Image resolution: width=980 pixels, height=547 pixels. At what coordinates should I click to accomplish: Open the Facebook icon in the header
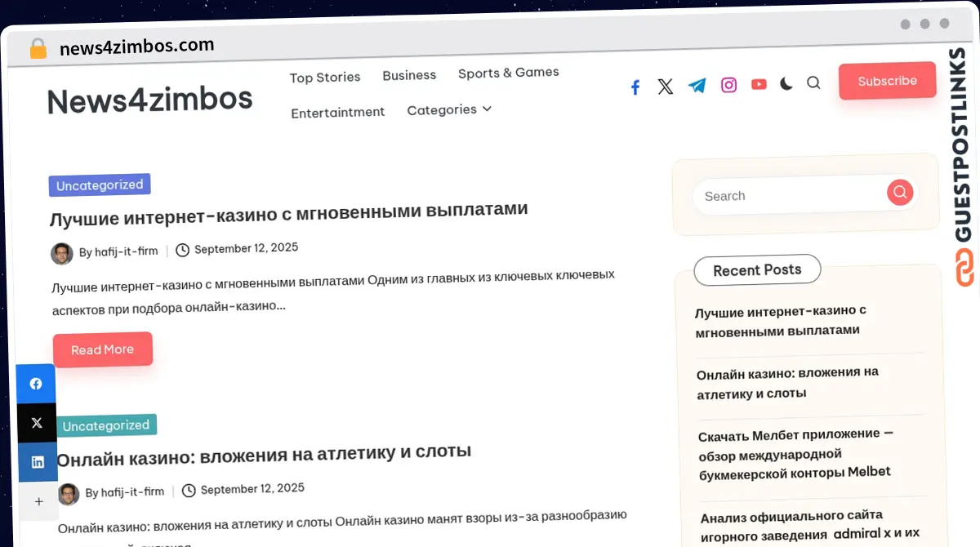tap(635, 87)
